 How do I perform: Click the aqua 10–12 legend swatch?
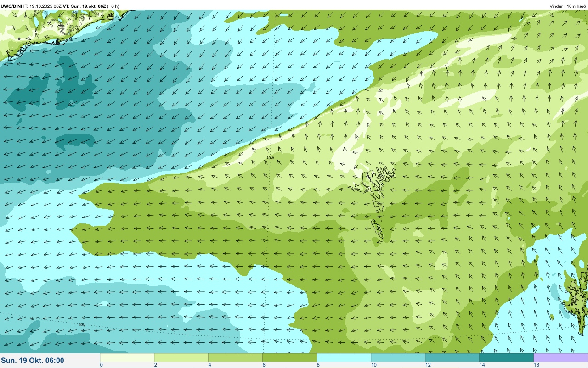coord(398,357)
